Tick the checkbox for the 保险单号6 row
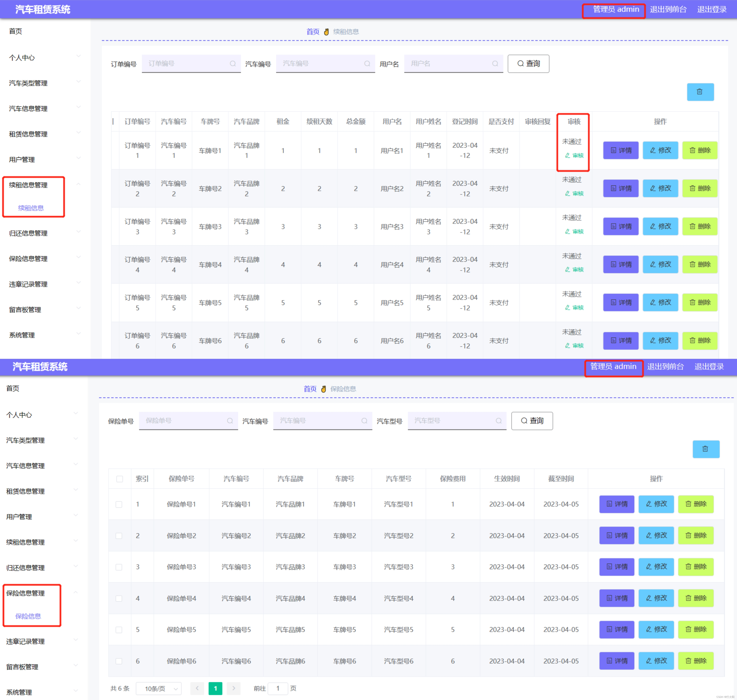Image resolution: width=737 pixels, height=700 pixels. (x=119, y=661)
